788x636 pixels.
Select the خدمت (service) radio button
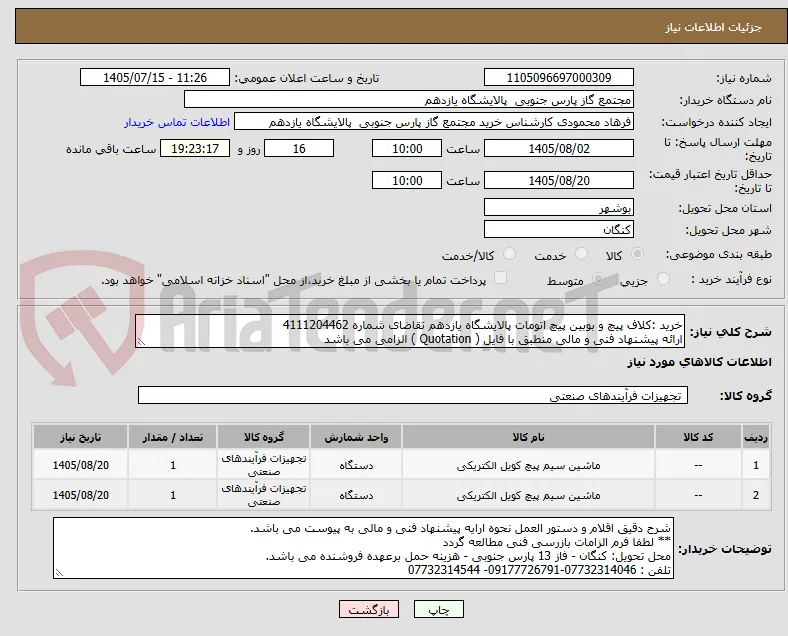pos(581,254)
